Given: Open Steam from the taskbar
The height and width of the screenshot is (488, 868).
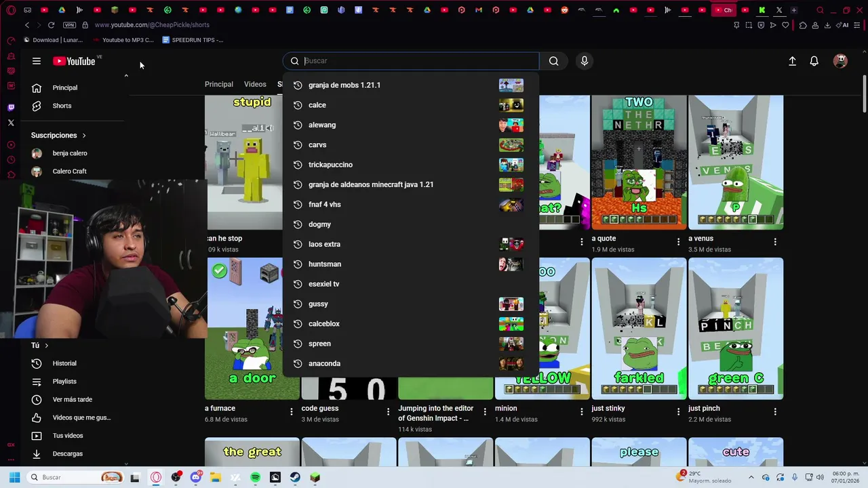Looking at the screenshot, I should (295, 478).
